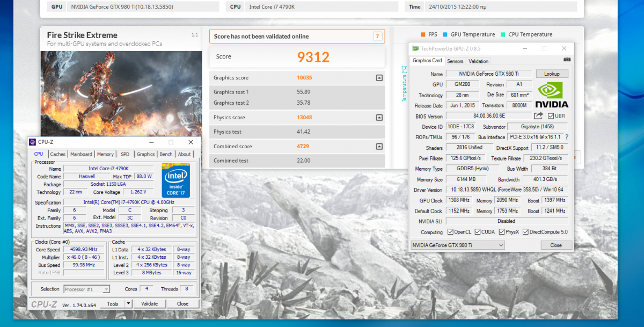Click the GPU-Z title bar app icon
Screen dimensions: 644x327
[x=416, y=48]
